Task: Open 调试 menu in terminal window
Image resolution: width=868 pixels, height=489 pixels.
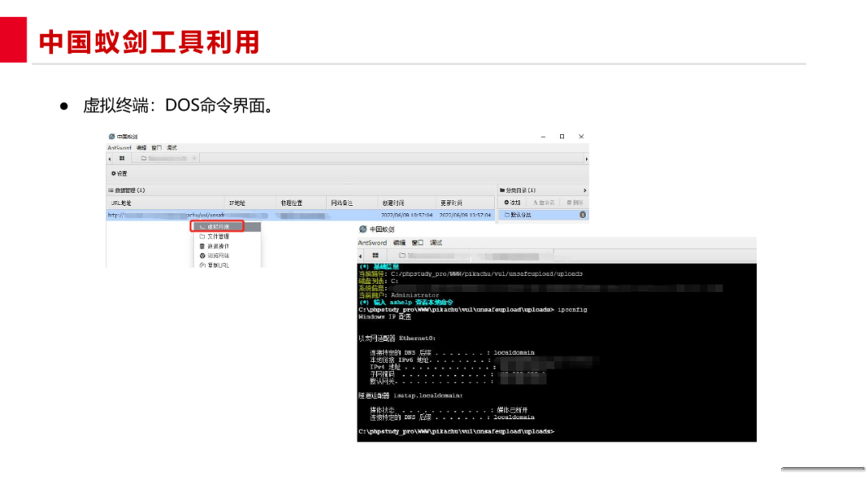Action: 436,243
